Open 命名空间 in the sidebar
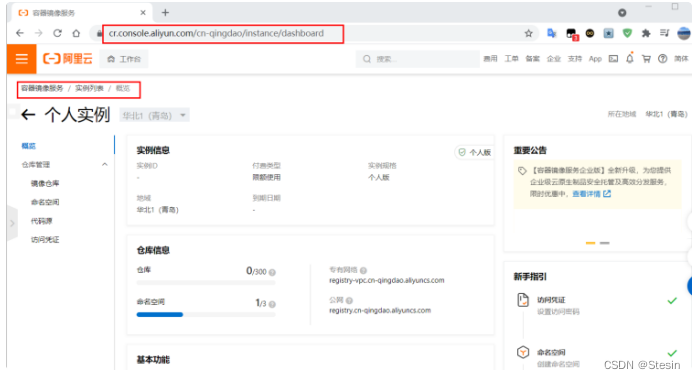The height and width of the screenshot is (379, 695). (x=45, y=202)
